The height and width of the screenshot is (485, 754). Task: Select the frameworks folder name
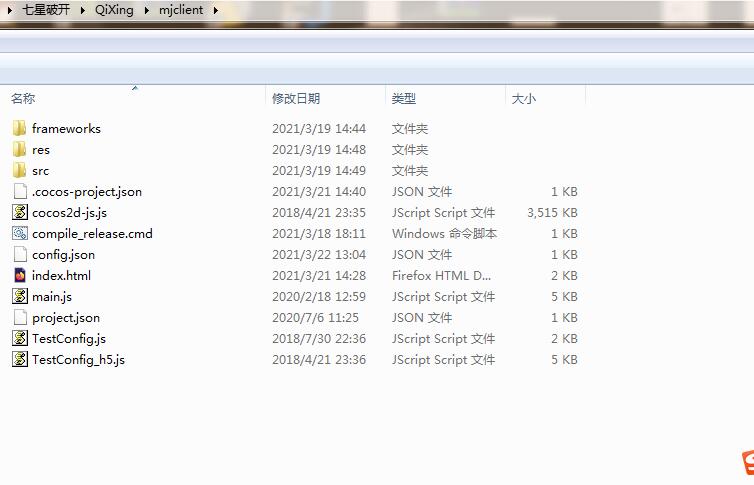pyautogui.click(x=66, y=128)
